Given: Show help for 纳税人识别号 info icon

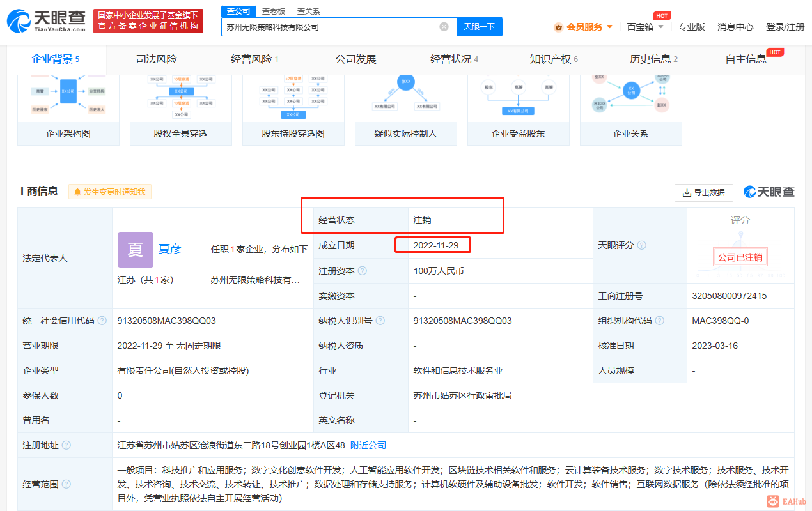Looking at the screenshot, I should pyautogui.click(x=380, y=321).
